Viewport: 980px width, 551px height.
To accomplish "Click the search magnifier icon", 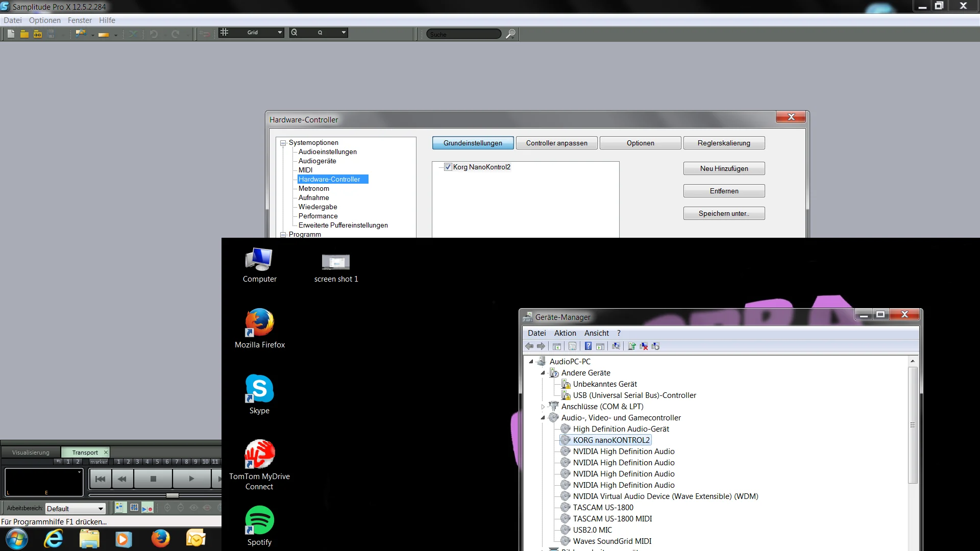I will tap(510, 34).
